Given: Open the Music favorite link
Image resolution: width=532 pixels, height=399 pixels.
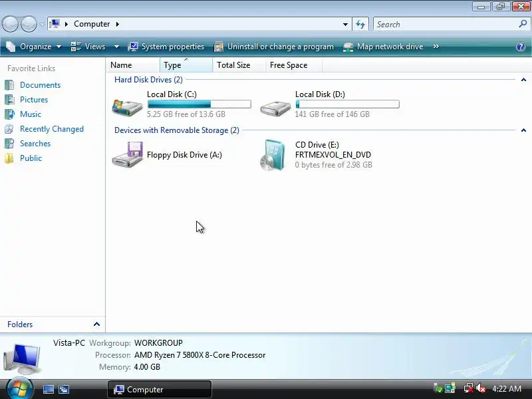Looking at the screenshot, I should (31, 114).
